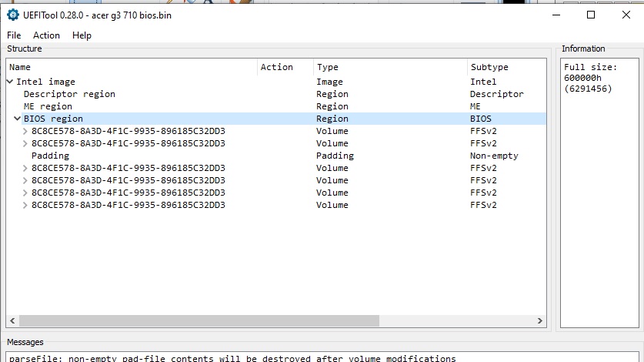This screenshot has height=362, width=644.
Task: Click the Intel subtype cell
Action: [x=483, y=82]
